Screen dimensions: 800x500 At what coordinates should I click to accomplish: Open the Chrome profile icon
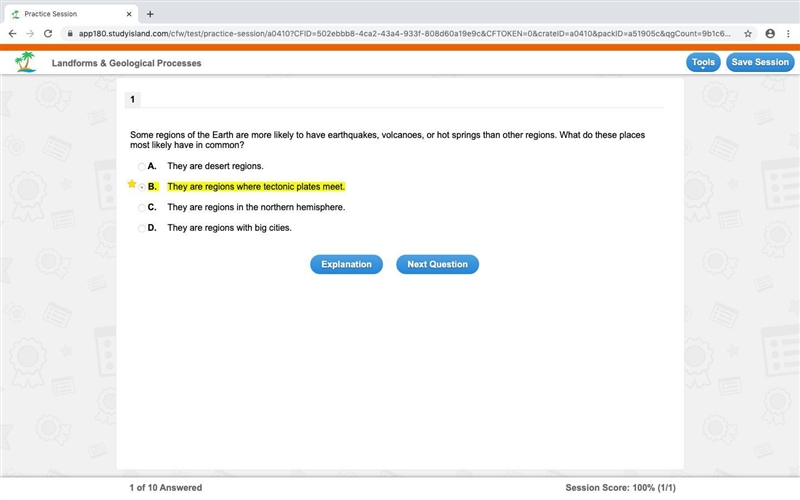(x=770, y=34)
